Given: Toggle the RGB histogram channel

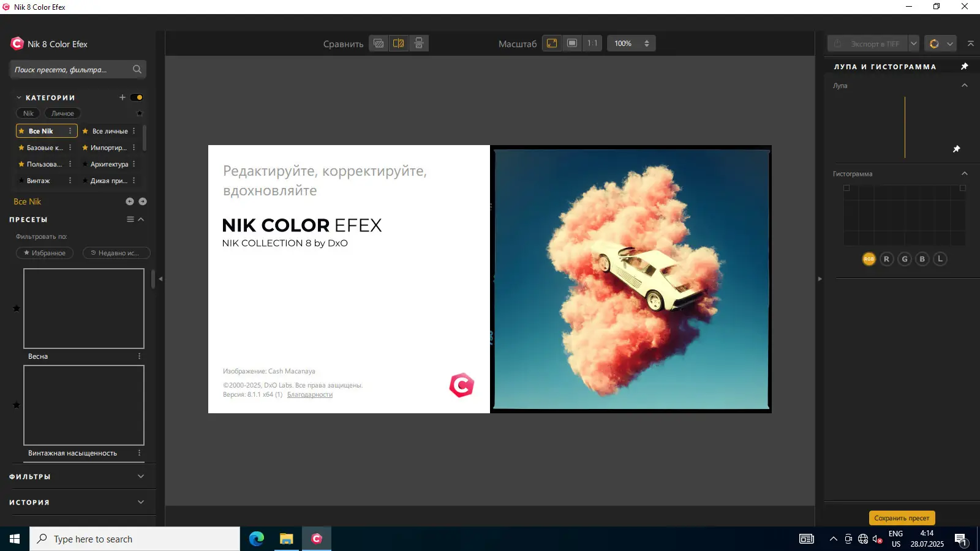Looking at the screenshot, I should tap(869, 259).
